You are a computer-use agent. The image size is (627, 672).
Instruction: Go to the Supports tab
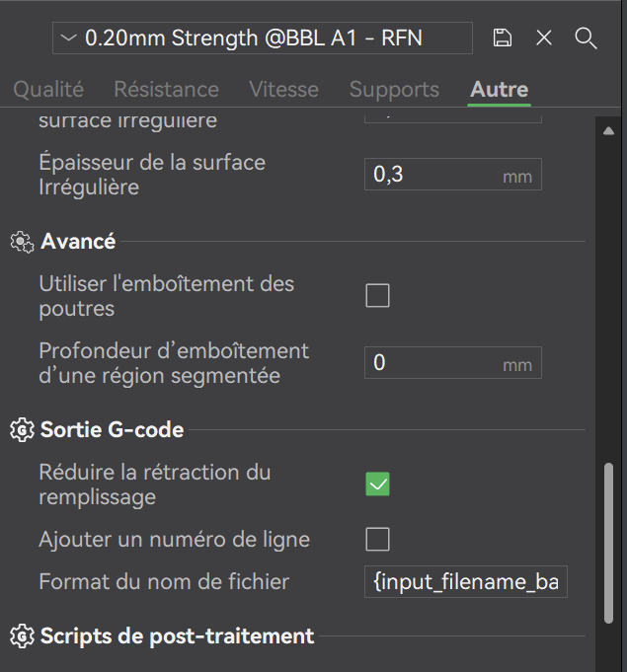click(x=394, y=89)
